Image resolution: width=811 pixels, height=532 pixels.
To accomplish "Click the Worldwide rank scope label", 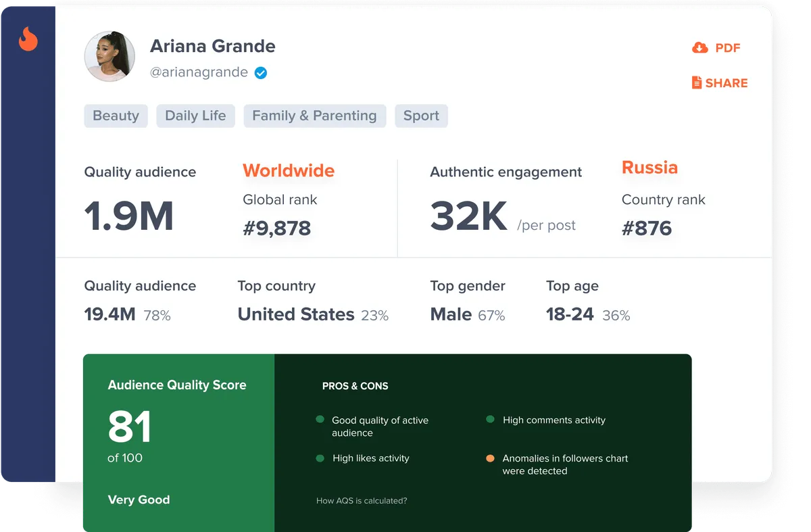I will click(x=289, y=170).
